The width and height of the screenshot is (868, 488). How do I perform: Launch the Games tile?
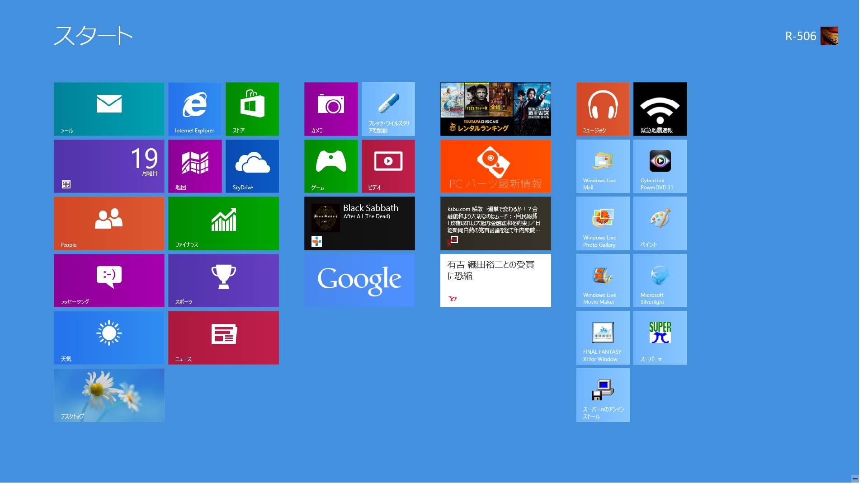[331, 166]
